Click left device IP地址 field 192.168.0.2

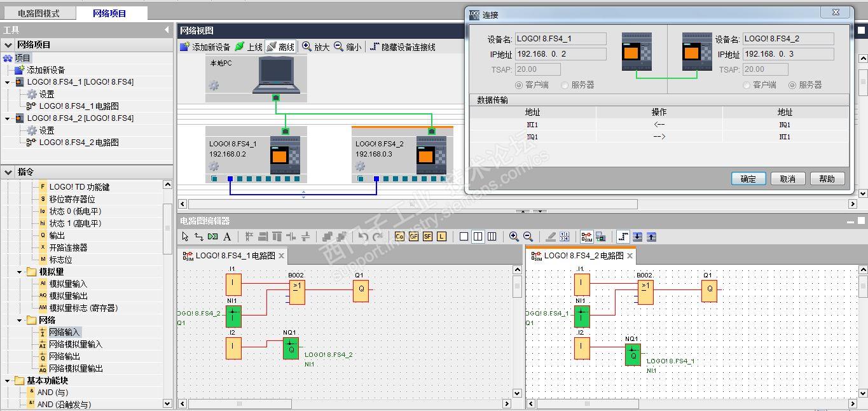[560, 54]
